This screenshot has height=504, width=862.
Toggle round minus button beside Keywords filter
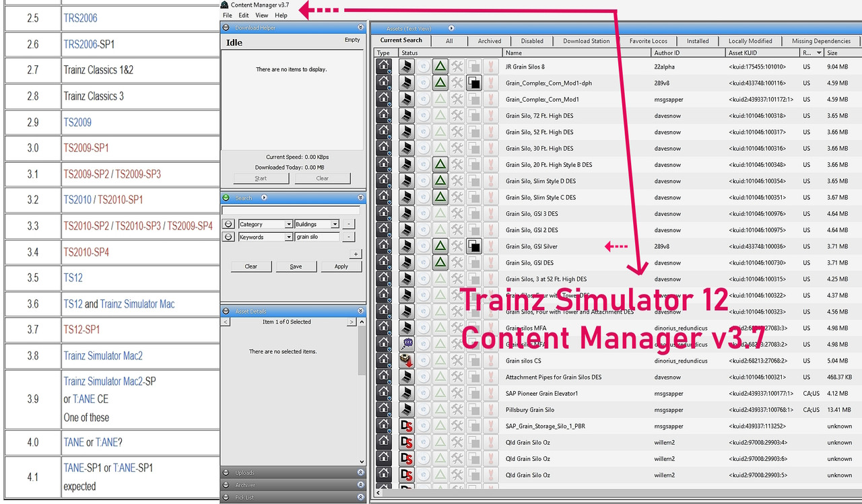click(x=228, y=237)
